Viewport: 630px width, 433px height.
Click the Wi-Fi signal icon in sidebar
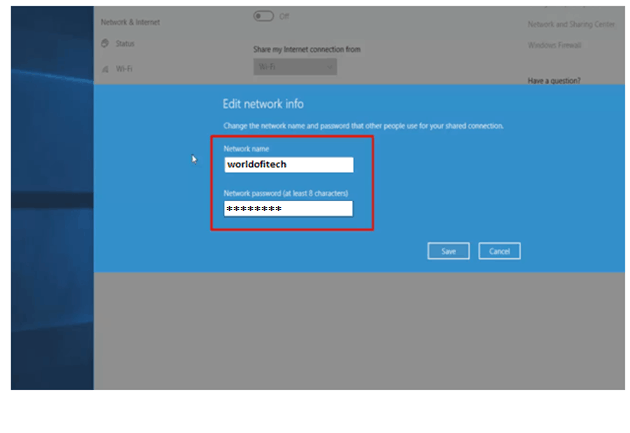pos(105,69)
